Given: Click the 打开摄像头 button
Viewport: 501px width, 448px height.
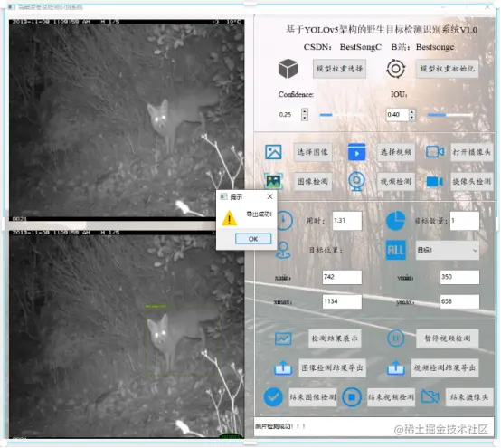Looking at the screenshot, I should (471, 152).
